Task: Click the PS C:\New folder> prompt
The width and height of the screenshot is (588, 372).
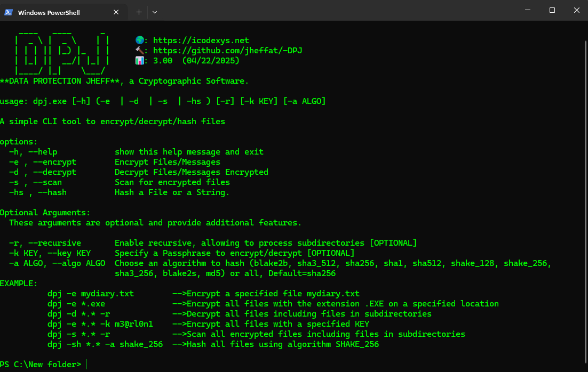Action: [x=41, y=364]
